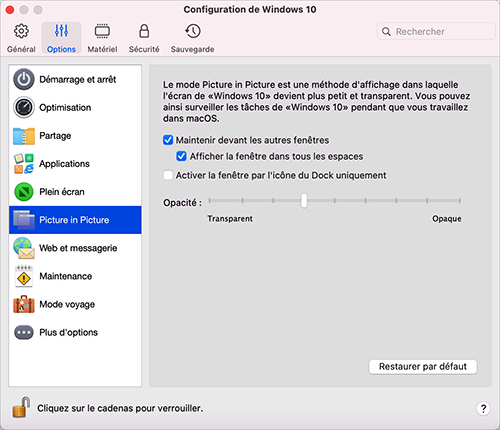Select the Optimisation label in sidebar
This screenshot has height=430, width=500.
pos(65,107)
